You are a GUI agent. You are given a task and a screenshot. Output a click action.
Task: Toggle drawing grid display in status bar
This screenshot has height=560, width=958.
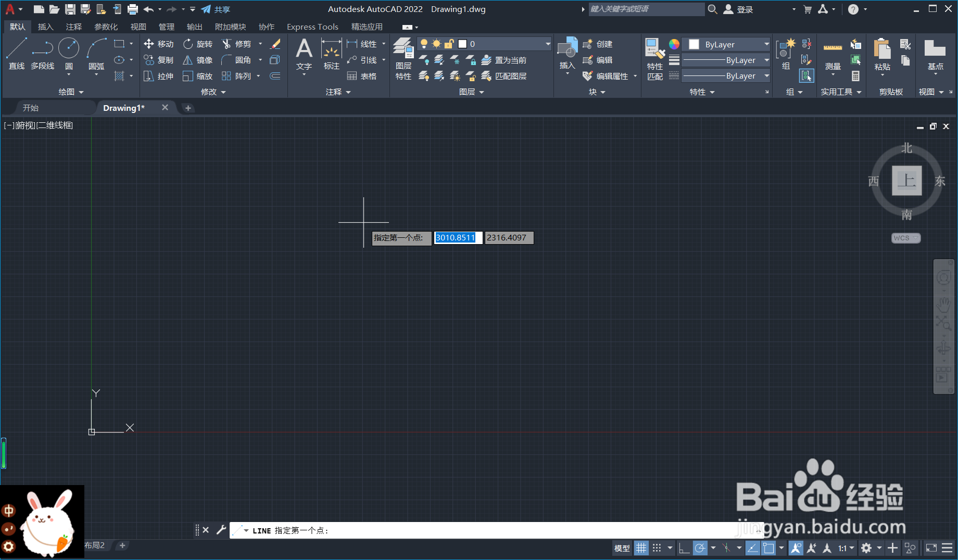click(x=641, y=548)
